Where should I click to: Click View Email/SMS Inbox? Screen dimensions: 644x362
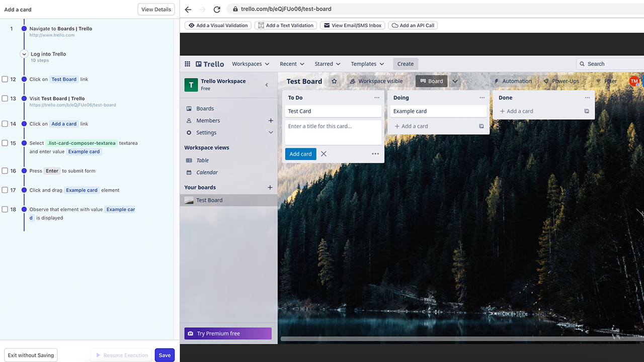(353, 25)
